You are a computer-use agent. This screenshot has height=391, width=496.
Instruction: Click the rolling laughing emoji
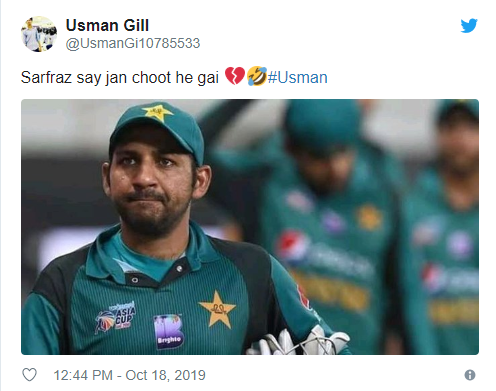257,76
